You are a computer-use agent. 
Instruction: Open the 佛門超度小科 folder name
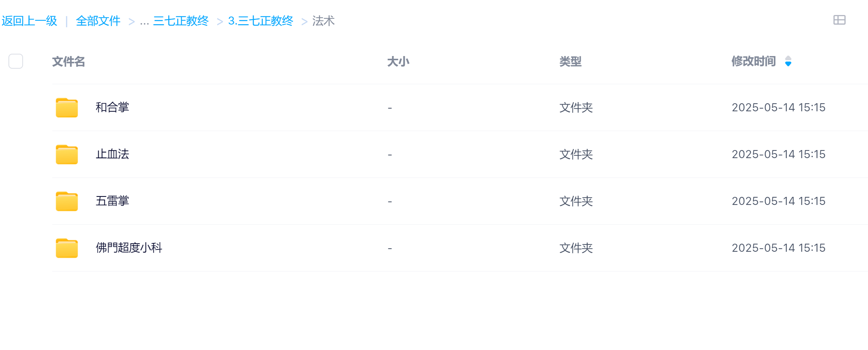[x=129, y=248]
